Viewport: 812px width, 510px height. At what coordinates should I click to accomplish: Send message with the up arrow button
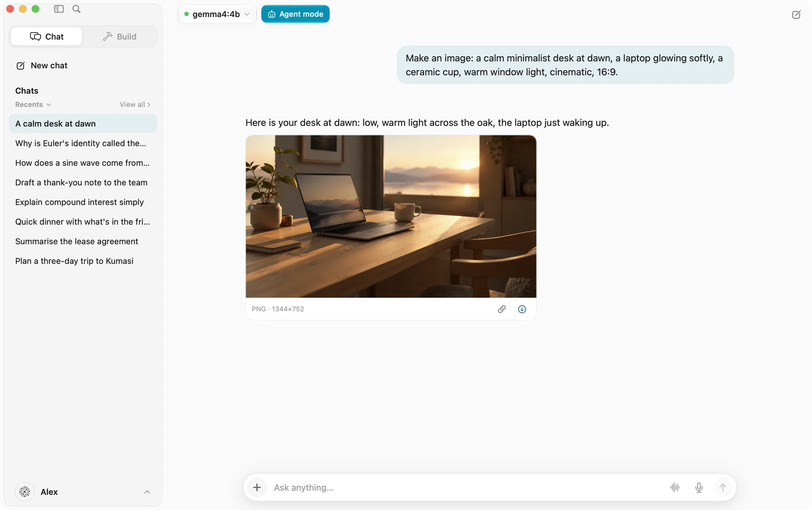723,487
